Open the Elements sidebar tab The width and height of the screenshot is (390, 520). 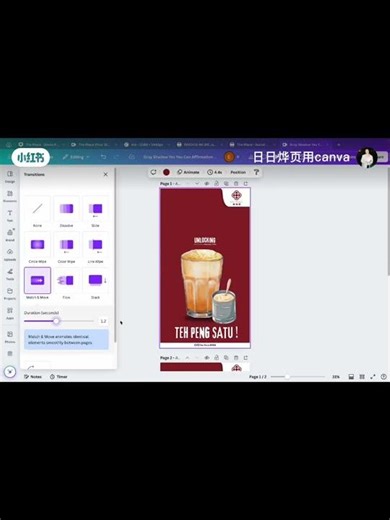pyautogui.click(x=10, y=196)
